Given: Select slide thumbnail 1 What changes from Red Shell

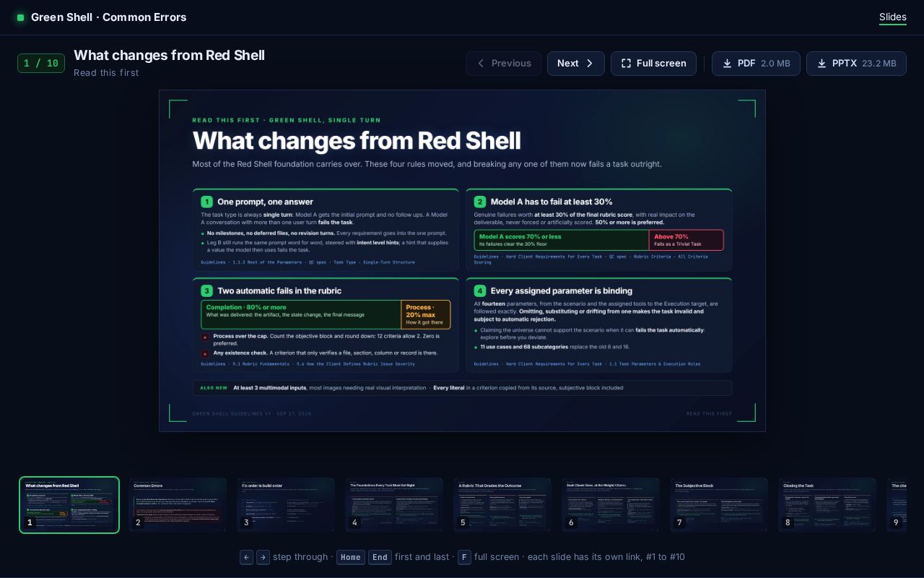Looking at the screenshot, I should [69, 505].
